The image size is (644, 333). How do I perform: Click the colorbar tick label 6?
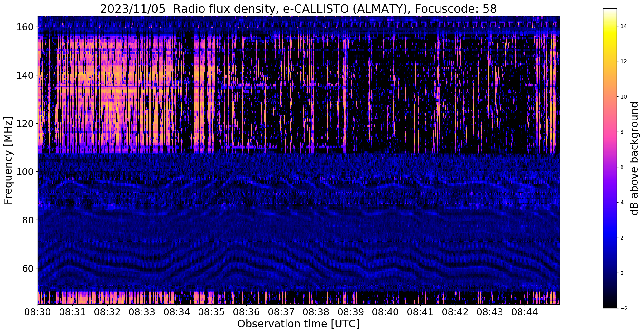(622, 167)
